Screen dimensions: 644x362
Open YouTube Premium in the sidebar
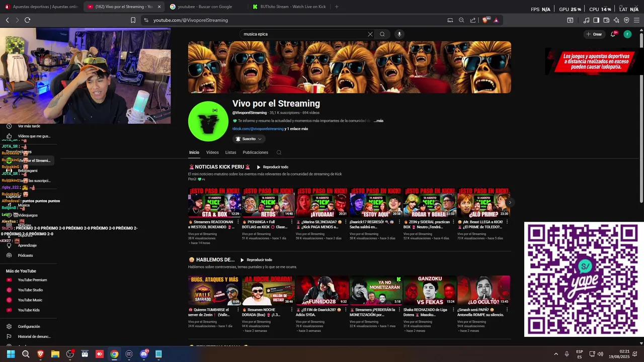(x=32, y=280)
